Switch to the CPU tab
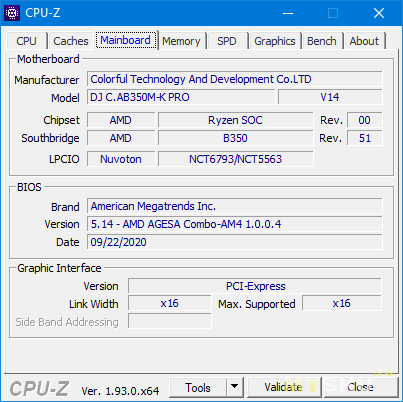 click(26, 41)
